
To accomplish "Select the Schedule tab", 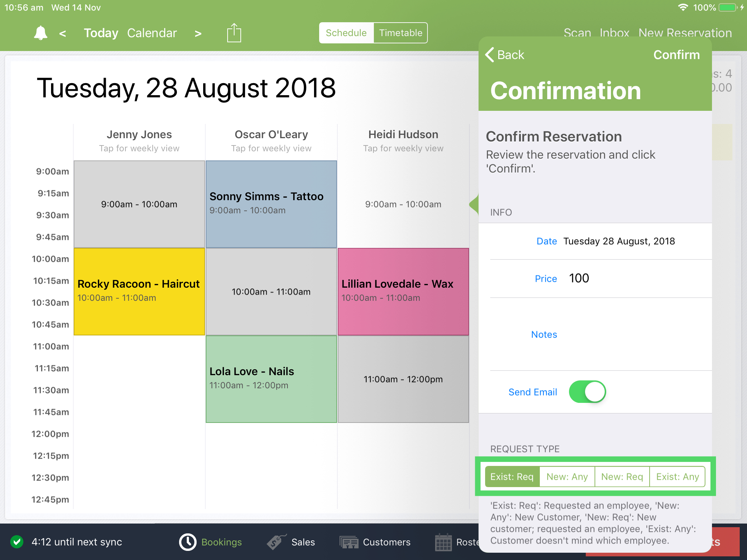I will tap(345, 32).
